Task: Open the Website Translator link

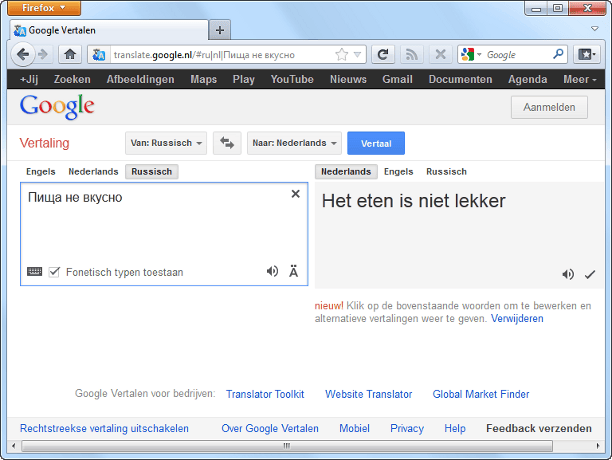Action: pos(368,394)
